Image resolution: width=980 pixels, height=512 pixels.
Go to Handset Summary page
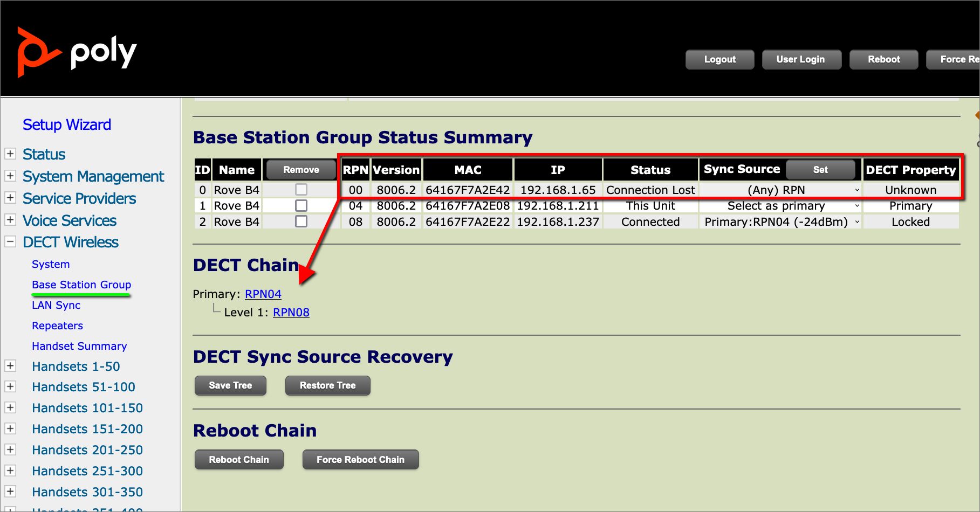pos(79,346)
